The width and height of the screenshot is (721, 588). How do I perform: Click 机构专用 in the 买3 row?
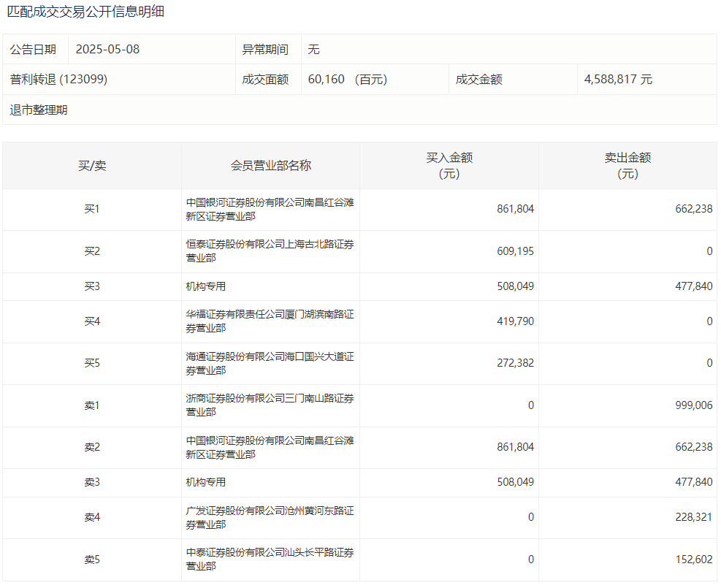pyautogui.click(x=206, y=287)
